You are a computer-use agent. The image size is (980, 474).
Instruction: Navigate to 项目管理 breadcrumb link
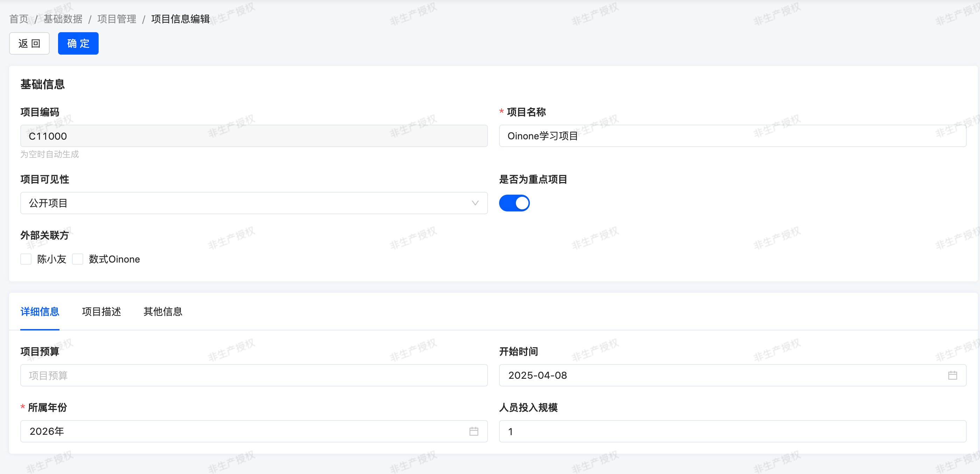pyautogui.click(x=116, y=19)
